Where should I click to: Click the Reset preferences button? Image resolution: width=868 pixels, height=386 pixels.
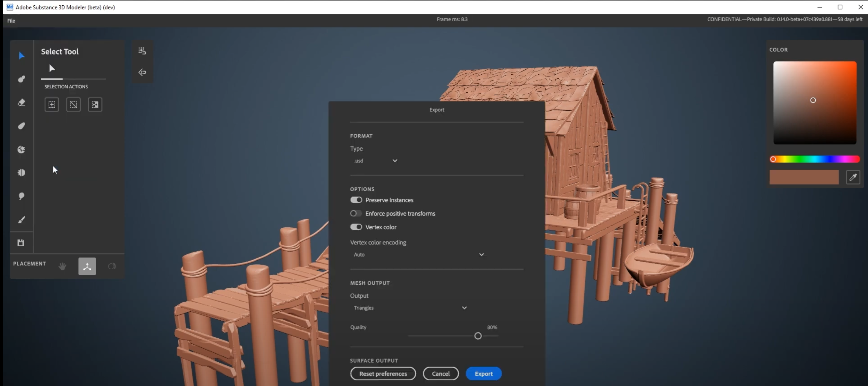point(383,374)
